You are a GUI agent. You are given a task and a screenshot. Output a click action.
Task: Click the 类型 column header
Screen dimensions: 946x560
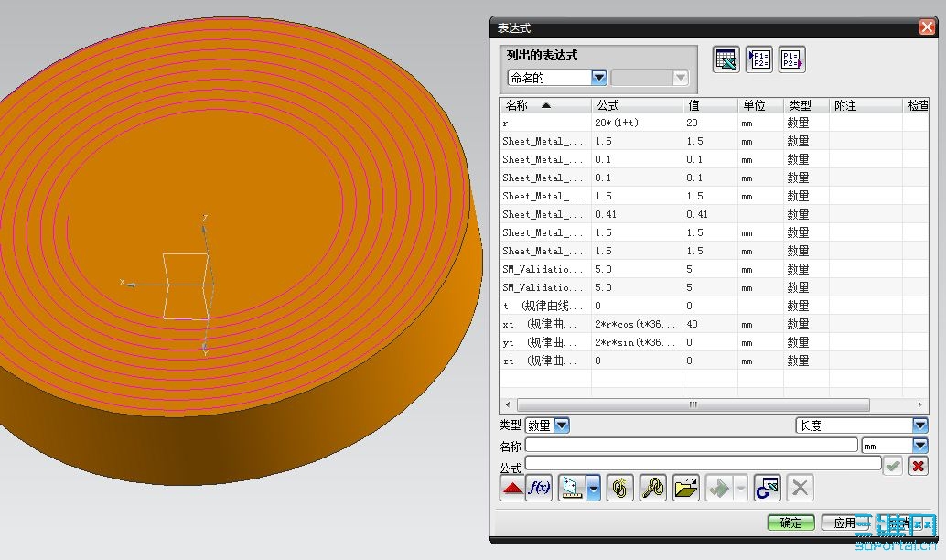click(x=806, y=105)
